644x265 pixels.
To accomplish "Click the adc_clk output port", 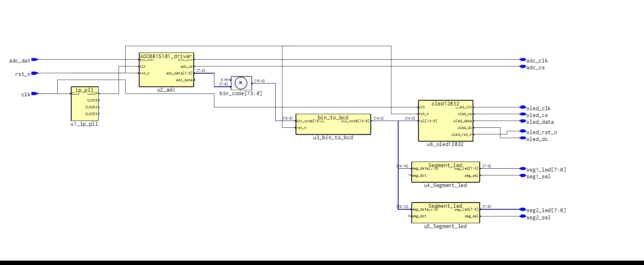I will point(523,60).
